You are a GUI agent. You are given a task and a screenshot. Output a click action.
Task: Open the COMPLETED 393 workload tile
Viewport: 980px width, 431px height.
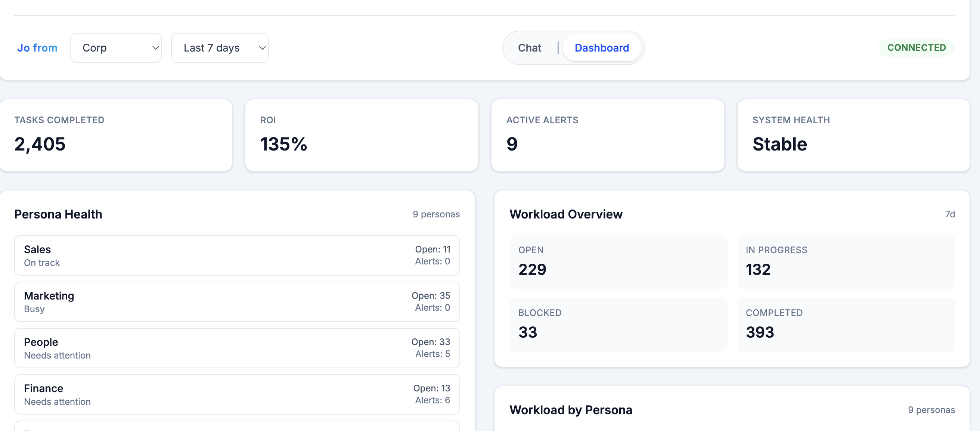[846, 325]
